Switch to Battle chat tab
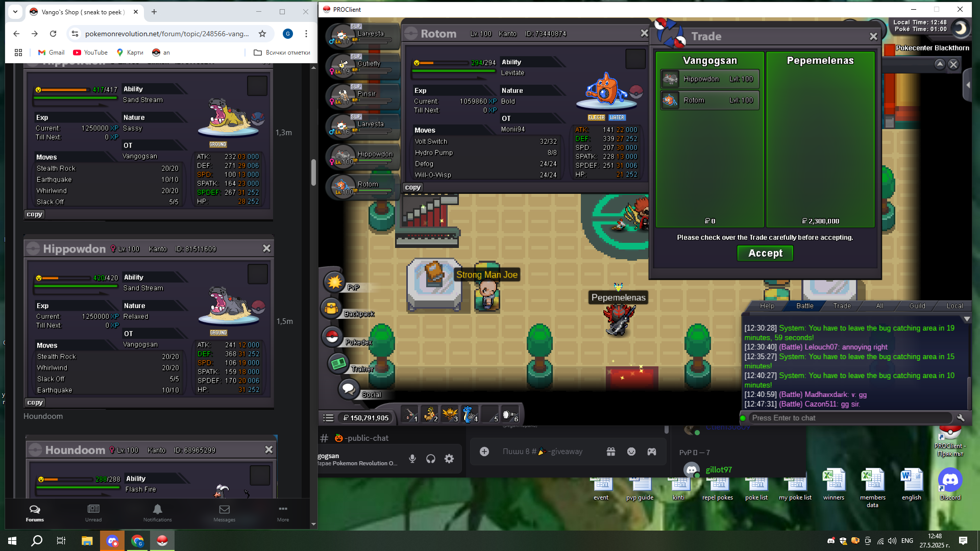 point(805,306)
